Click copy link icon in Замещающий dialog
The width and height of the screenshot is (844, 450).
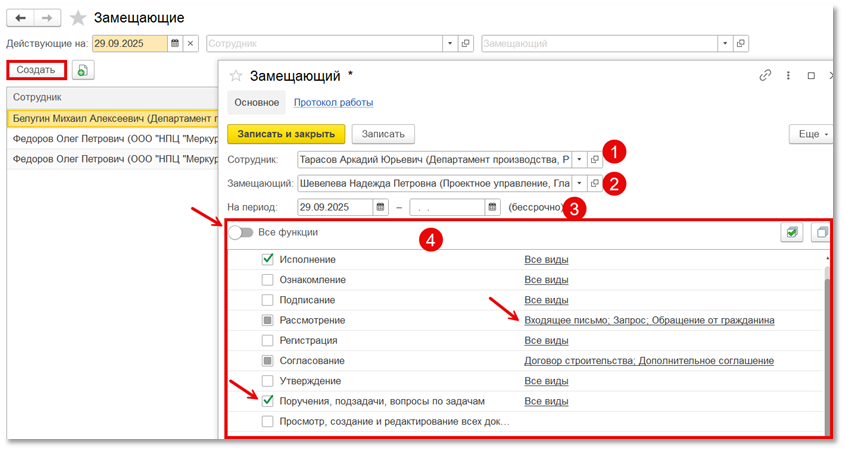(765, 76)
